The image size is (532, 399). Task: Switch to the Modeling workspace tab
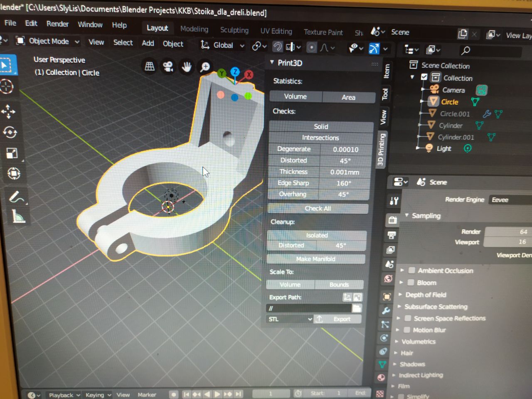[x=194, y=29]
